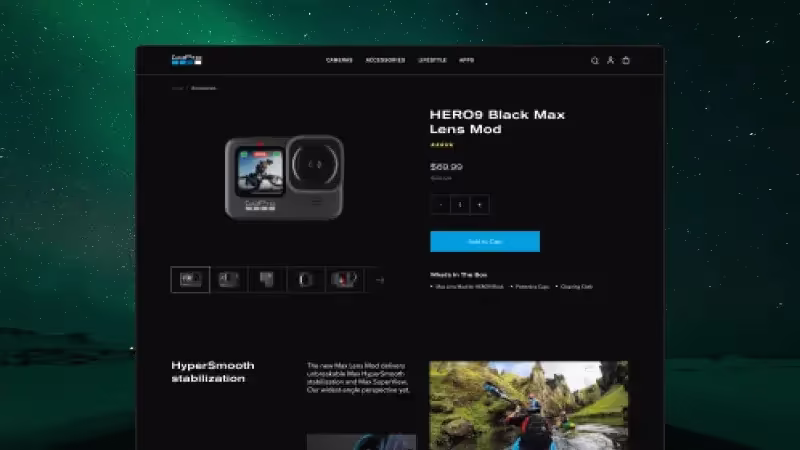Image resolution: width=800 pixels, height=450 pixels.
Task: Select the third product thumbnail
Action: click(x=267, y=280)
